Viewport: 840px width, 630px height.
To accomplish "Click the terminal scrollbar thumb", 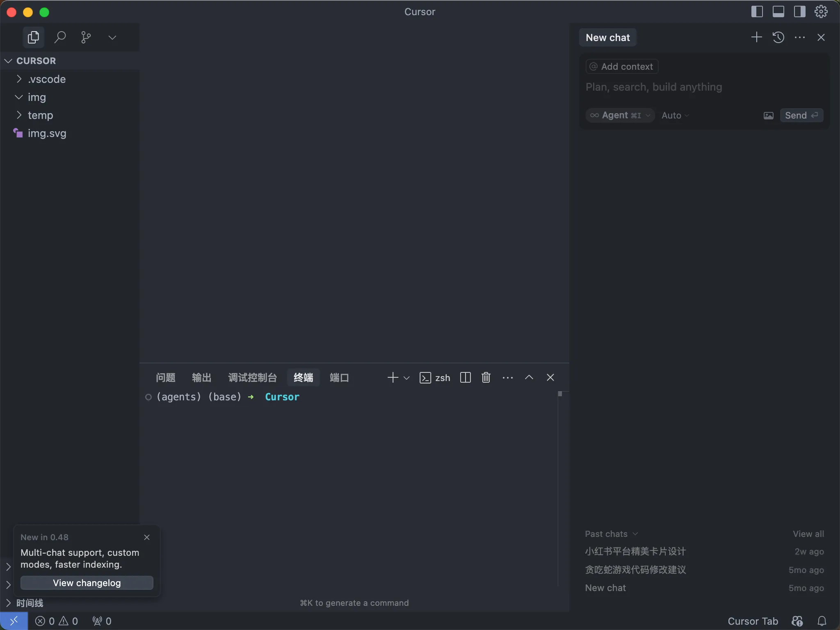I will pos(560,394).
